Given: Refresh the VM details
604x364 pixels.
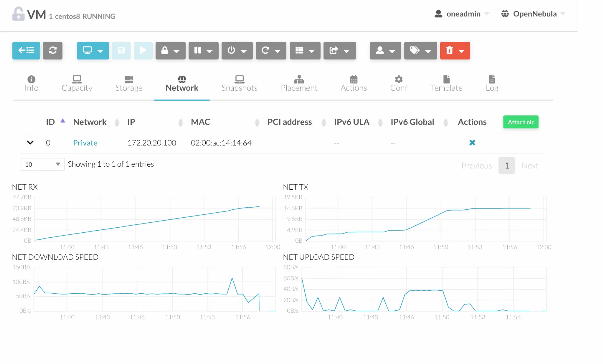Looking at the screenshot, I should [x=53, y=50].
